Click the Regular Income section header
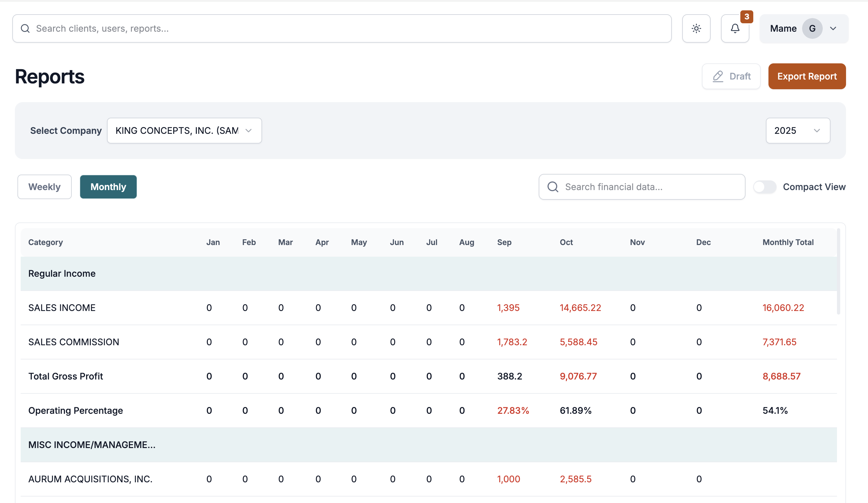 pyautogui.click(x=62, y=273)
